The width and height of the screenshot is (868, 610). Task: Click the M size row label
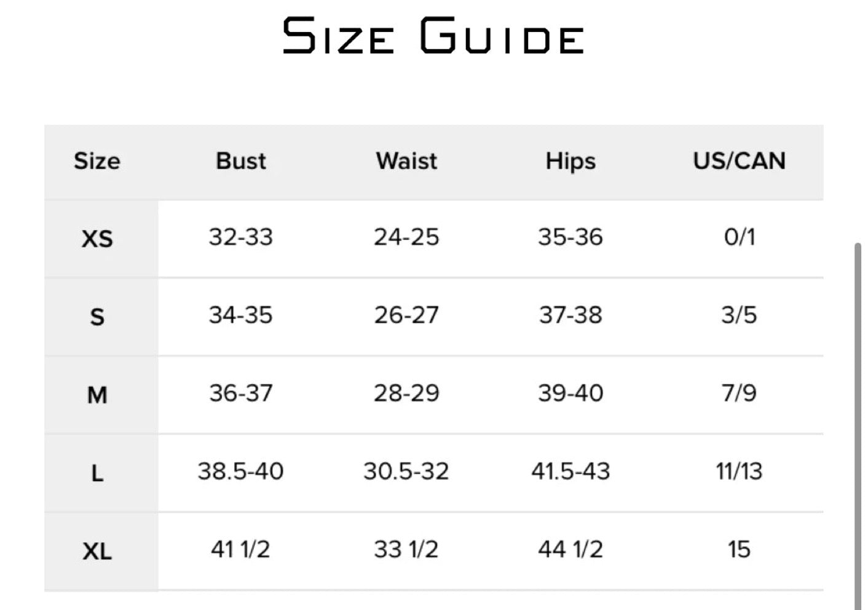click(97, 395)
